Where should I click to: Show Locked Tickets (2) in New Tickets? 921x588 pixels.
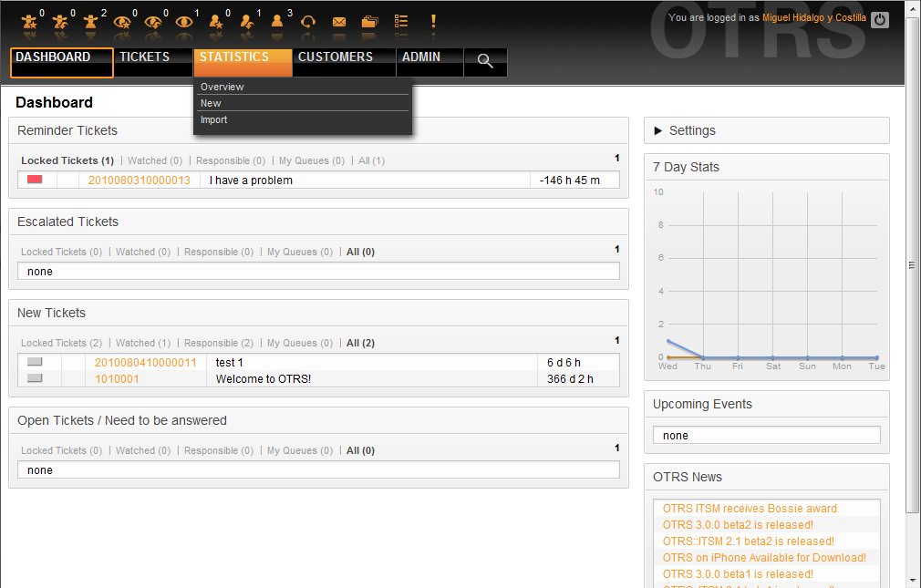pos(61,343)
